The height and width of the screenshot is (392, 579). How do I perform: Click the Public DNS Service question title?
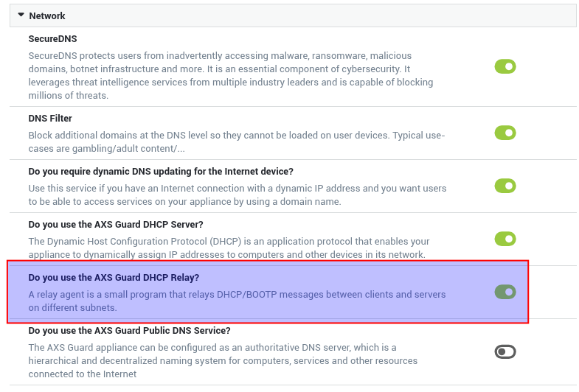(x=129, y=331)
